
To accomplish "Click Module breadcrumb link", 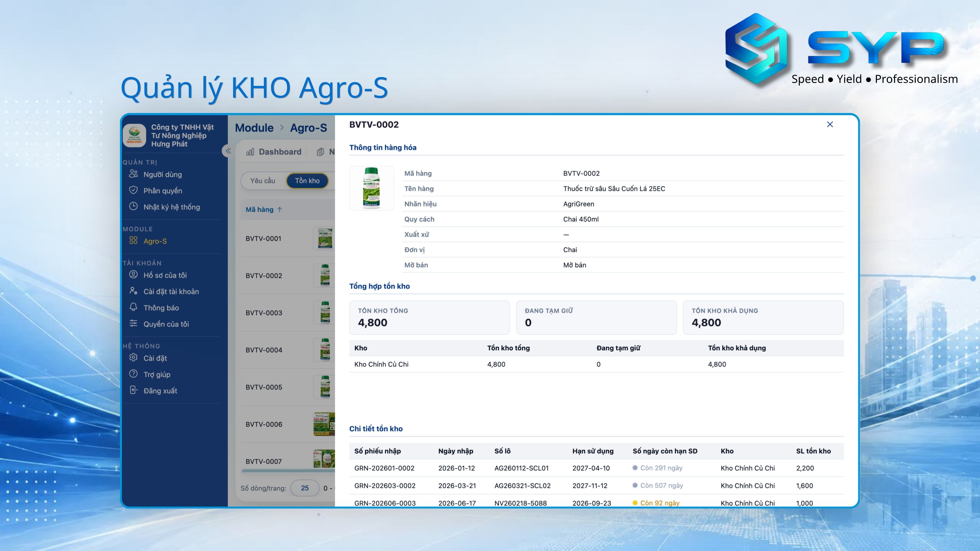I will click(x=254, y=128).
